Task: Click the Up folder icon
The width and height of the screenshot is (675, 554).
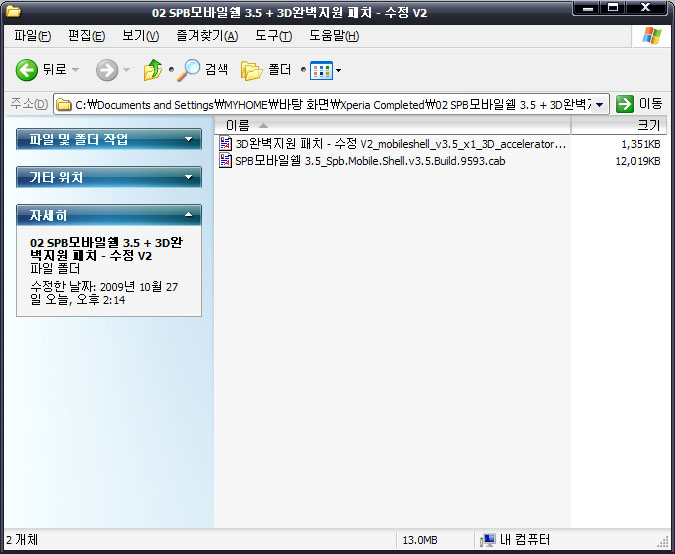Action: click(153, 70)
